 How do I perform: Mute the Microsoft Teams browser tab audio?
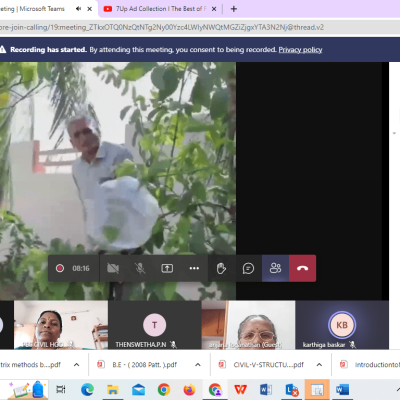point(78,9)
